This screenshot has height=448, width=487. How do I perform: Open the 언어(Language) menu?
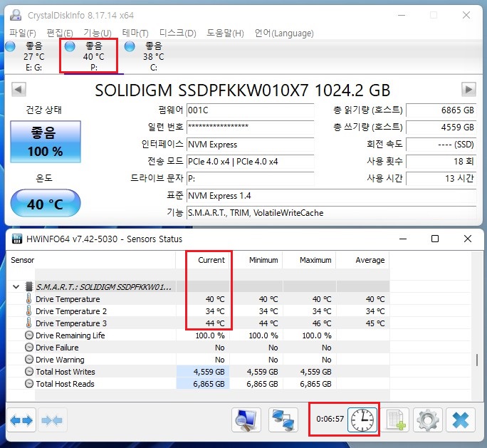point(284,33)
